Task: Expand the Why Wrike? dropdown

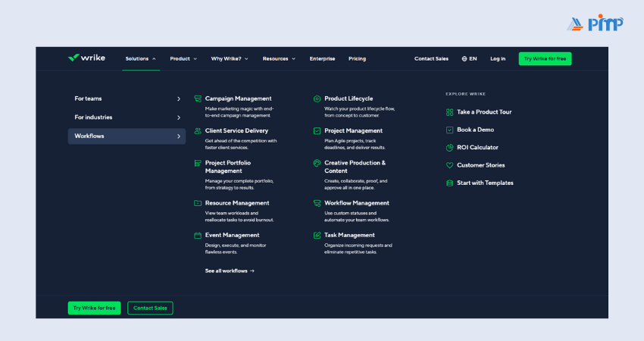Action: pos(230,59)
